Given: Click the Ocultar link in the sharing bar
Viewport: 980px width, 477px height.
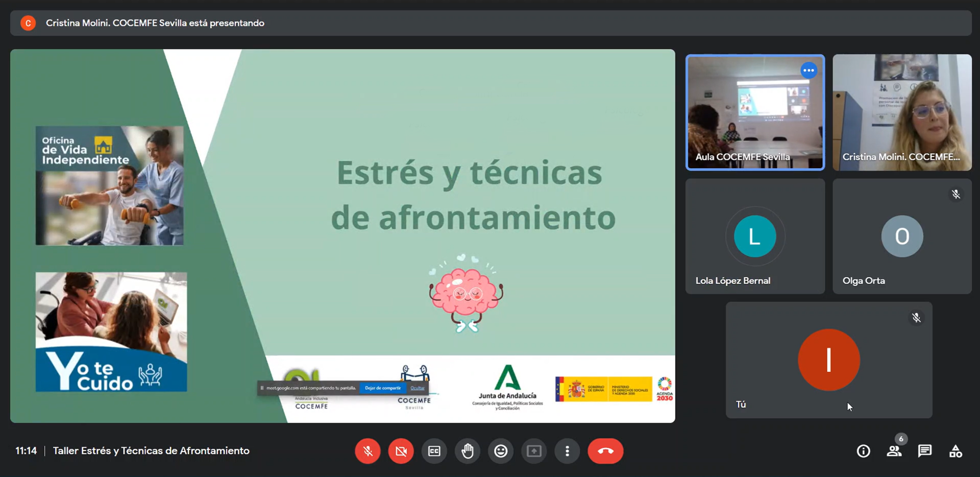Looking at the screenshot, I should point(418,388).
